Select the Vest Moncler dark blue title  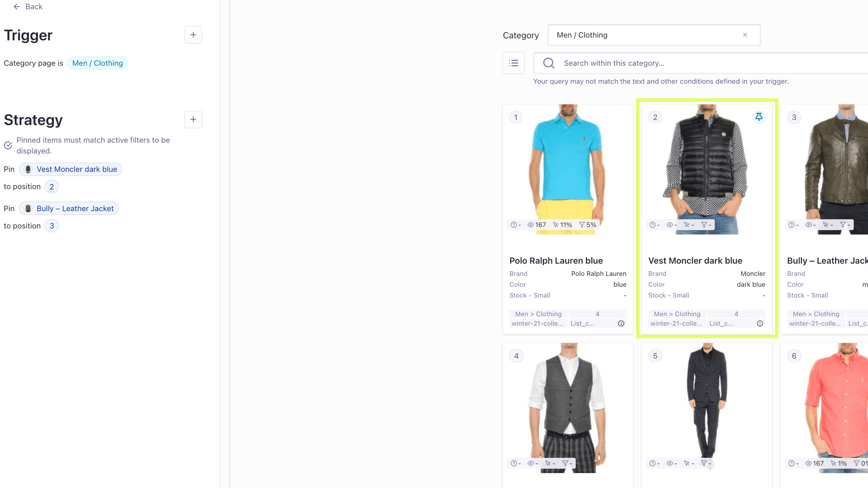point(695,261)
